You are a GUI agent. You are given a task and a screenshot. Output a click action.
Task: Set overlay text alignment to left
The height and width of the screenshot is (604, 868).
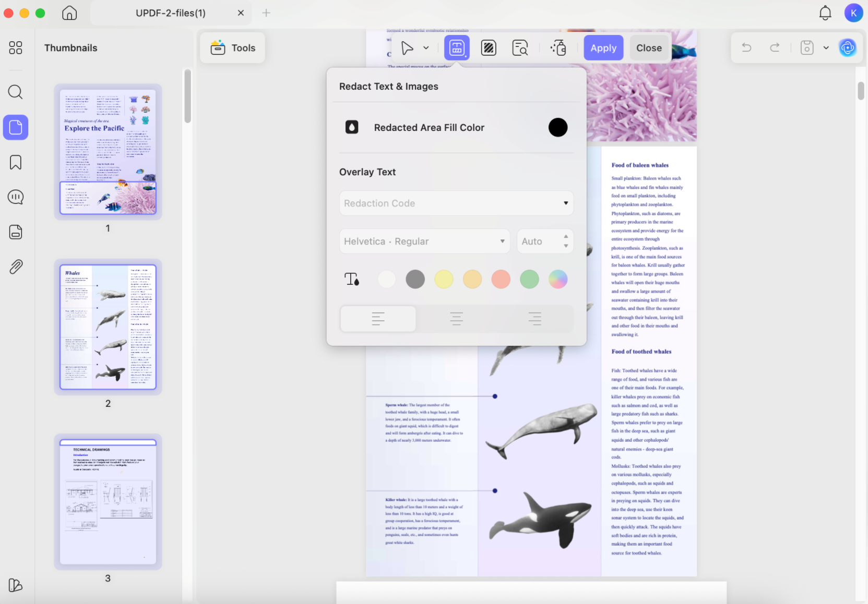pos(378,319)
